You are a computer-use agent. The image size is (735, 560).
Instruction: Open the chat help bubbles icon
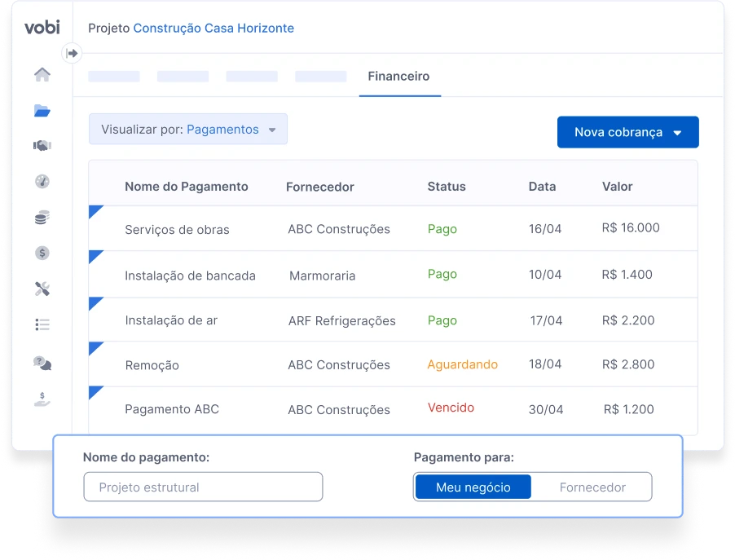coord(42,363)
